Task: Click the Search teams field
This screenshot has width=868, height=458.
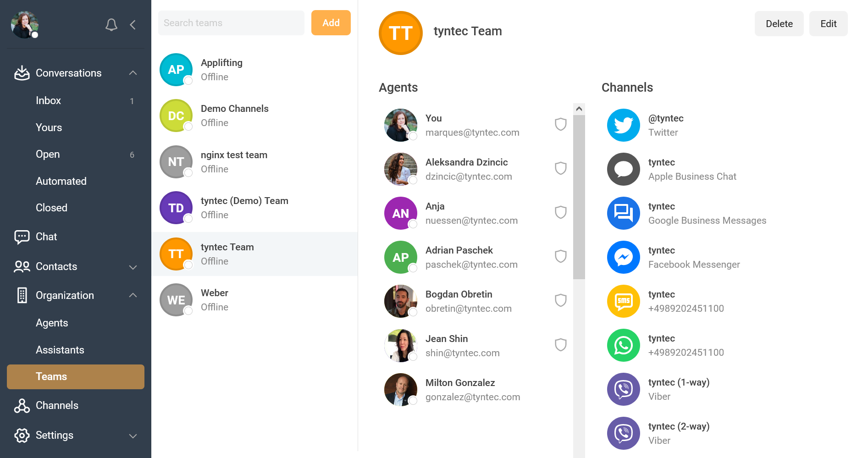Action: click(x=231, y=23)
